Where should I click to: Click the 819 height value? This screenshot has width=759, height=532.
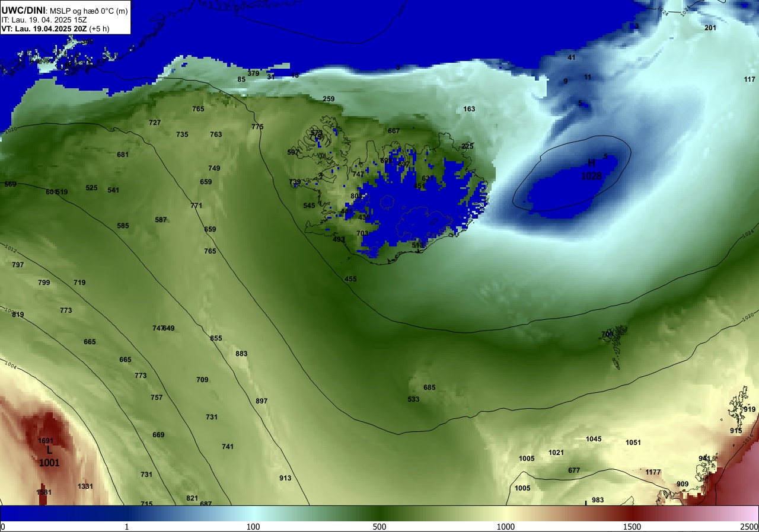18,315
